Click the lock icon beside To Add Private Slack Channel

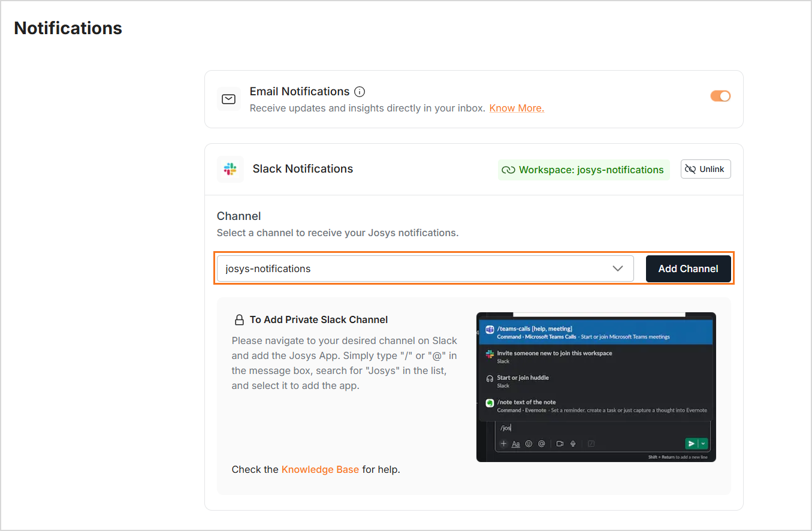[x=239, y=320]
